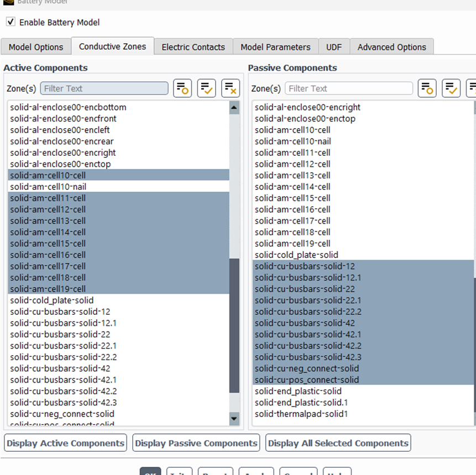Open the UDF tab
This screenshot has height=475, width=476.
click(333, 47)
